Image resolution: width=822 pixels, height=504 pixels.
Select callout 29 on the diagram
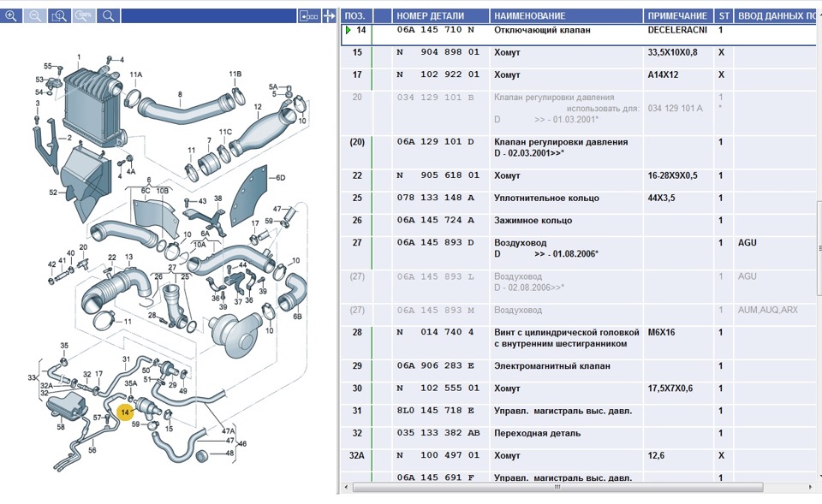(x=172, y=384)
